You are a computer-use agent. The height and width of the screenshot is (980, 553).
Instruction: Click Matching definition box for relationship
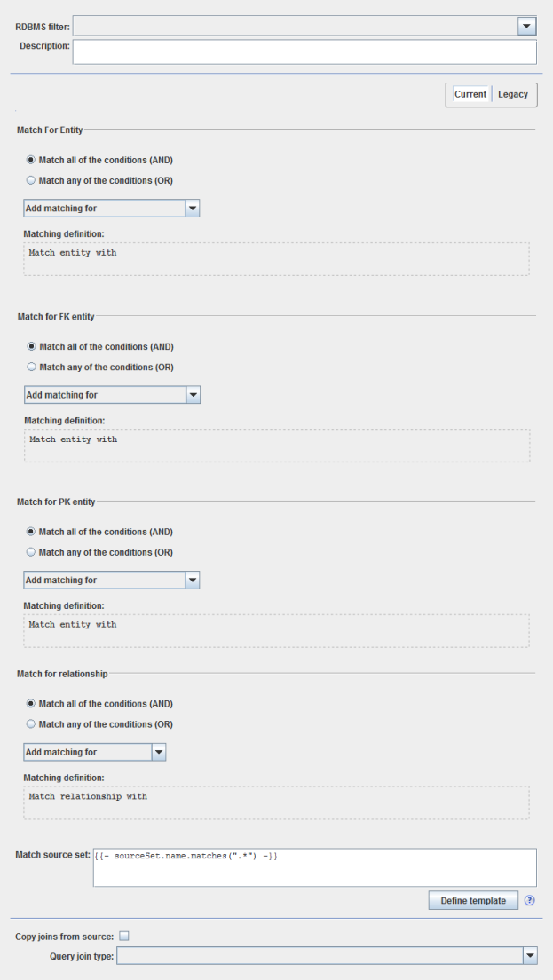pos(276,802)
